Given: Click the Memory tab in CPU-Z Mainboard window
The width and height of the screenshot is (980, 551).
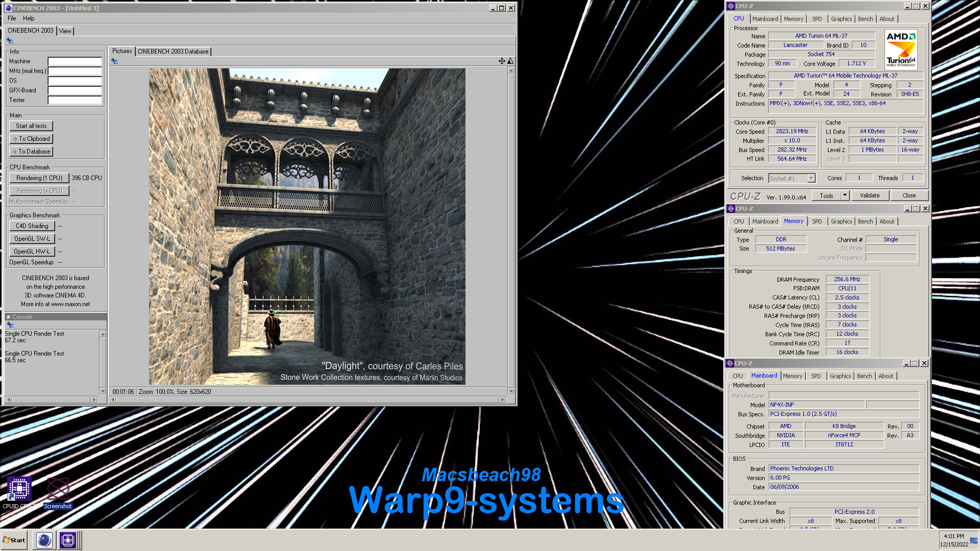Looking at the screenshot, I should pyautogui.click(x=792, y=376).
